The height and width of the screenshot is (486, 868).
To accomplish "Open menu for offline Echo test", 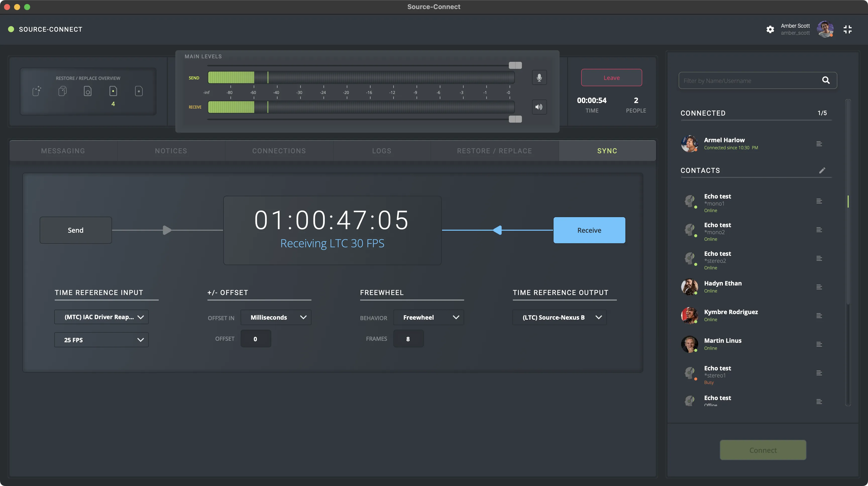I will click(x=819, y=402).
